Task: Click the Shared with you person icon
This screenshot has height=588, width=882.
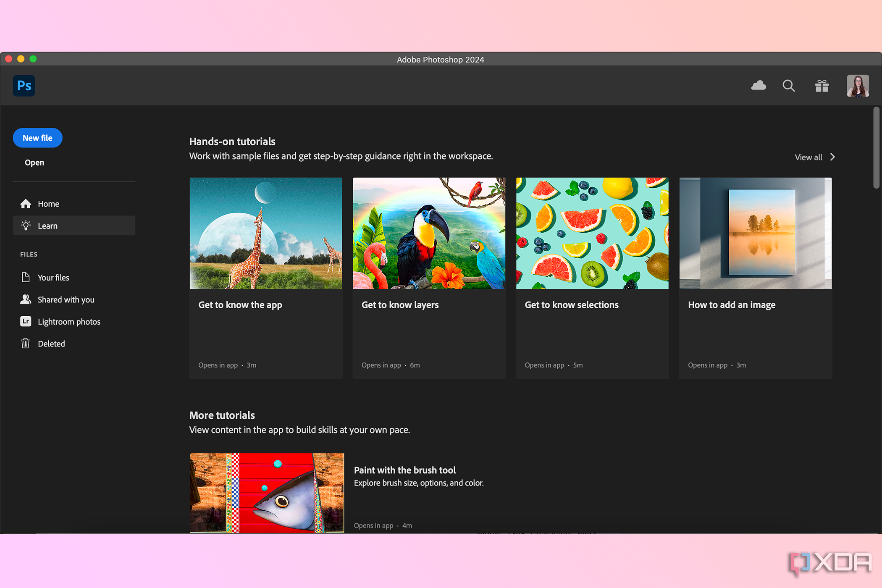Action: tap(26, 299)
